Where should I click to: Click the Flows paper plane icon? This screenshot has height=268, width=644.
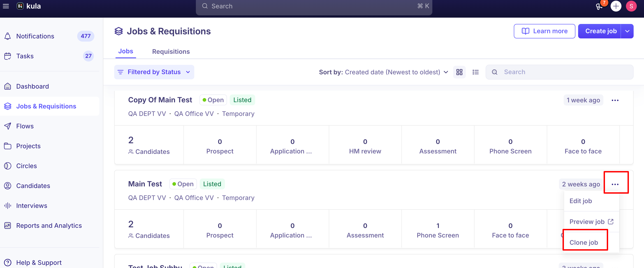point(8,126)
